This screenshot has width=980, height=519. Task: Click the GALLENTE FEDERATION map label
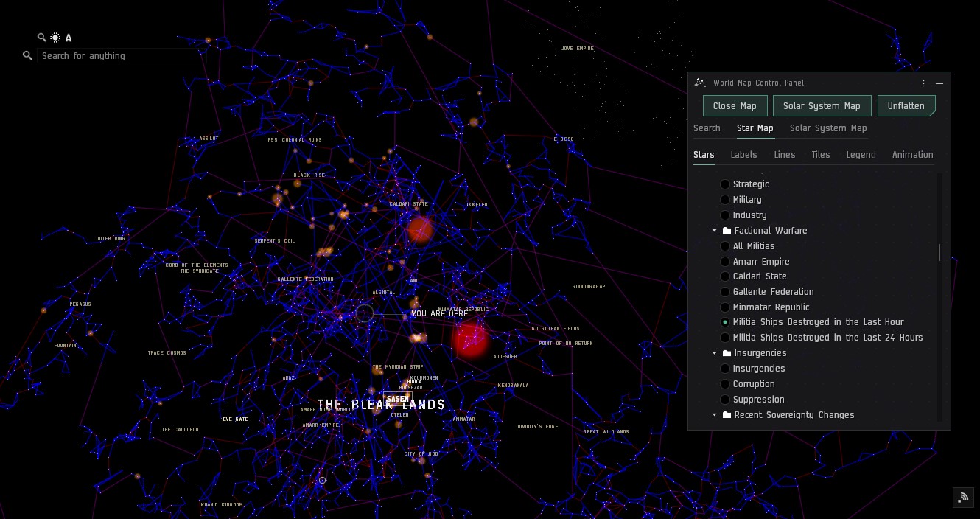(x=306, y=279)
